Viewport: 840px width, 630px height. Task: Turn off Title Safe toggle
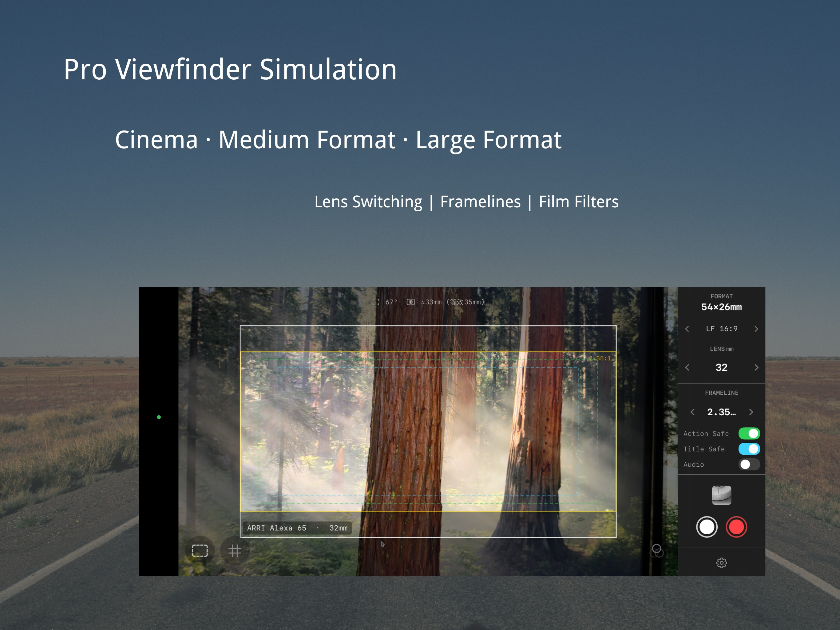(x=749, y=449)
